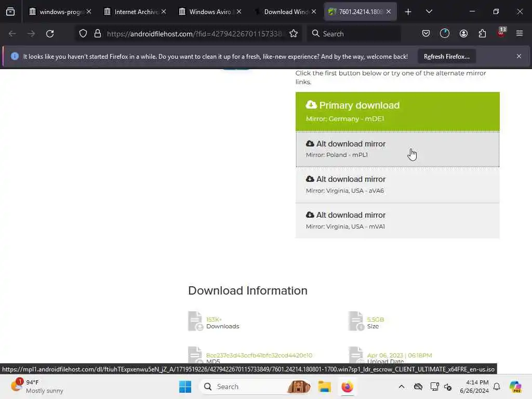Open the Firefox hamburger application menu
Viewport: 532px width, 399px height.
(x=520, y=34)
